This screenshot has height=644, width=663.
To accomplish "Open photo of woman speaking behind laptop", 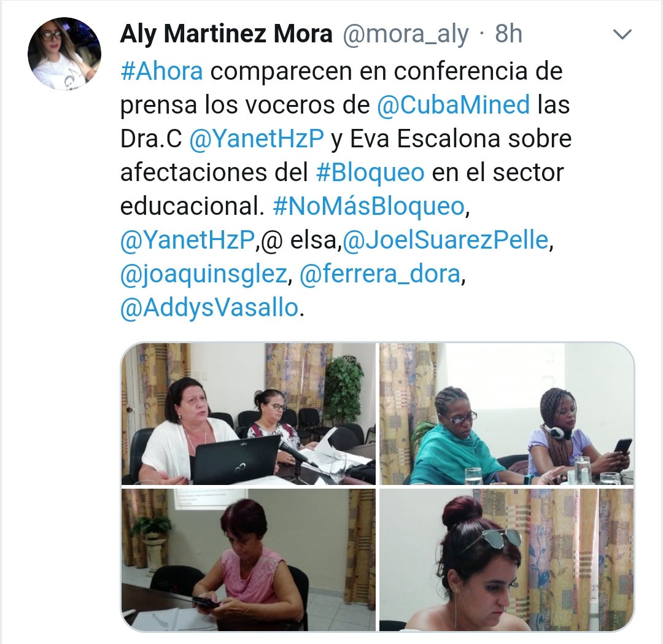I will (248, 414).
